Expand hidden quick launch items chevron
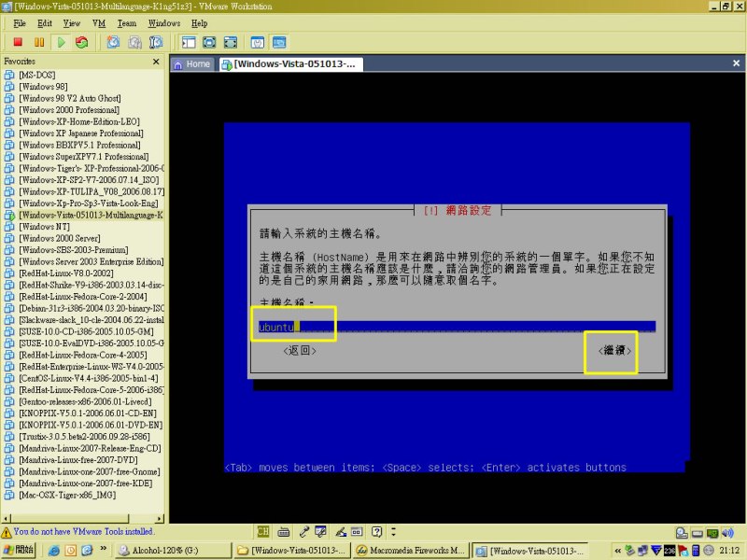Viewport: 747px width, 560px height. [103, 549]
